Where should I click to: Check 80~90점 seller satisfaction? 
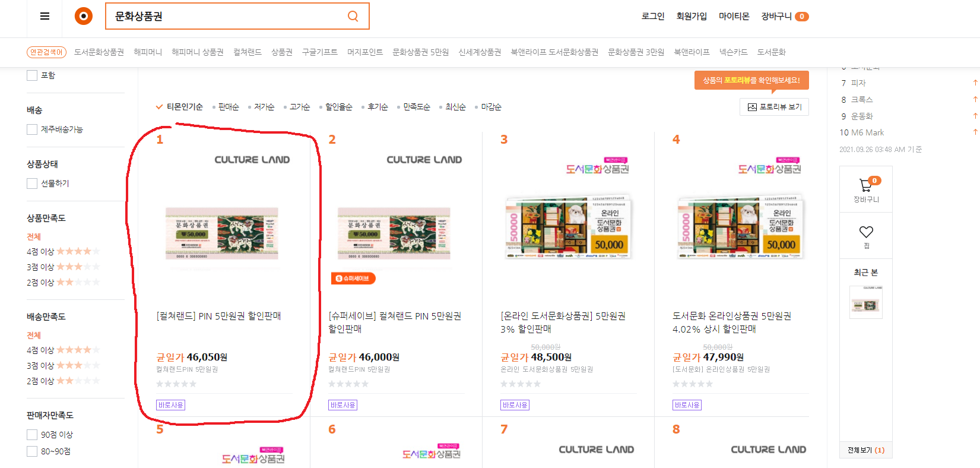click(32, 451)
